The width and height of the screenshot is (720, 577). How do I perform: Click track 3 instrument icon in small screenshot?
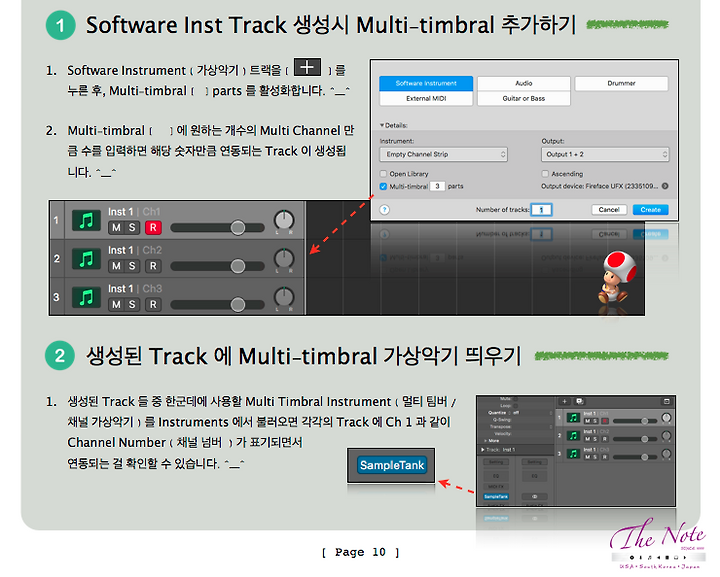573,454
